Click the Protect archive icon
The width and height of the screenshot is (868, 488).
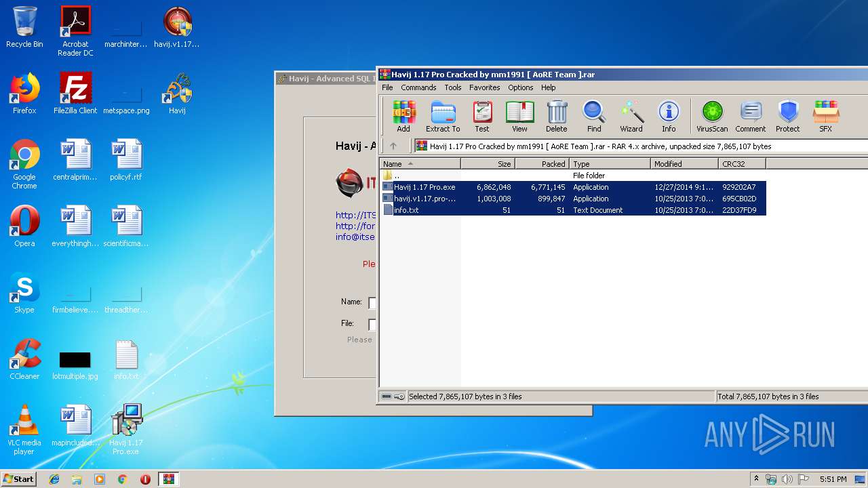788,116
